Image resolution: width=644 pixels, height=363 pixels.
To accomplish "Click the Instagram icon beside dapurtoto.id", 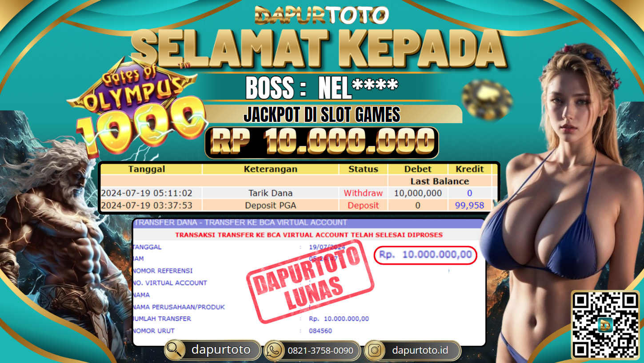I will [x=375, y=351].
